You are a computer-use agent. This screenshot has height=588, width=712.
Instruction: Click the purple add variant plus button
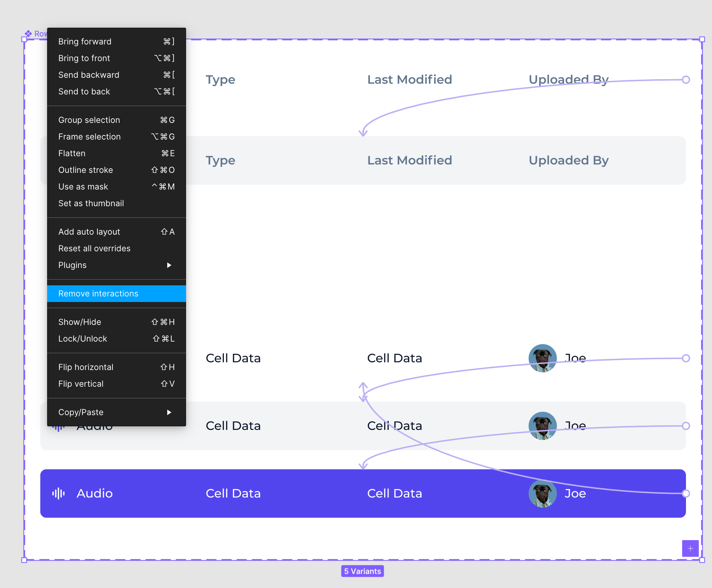click(x=690, y=548)
